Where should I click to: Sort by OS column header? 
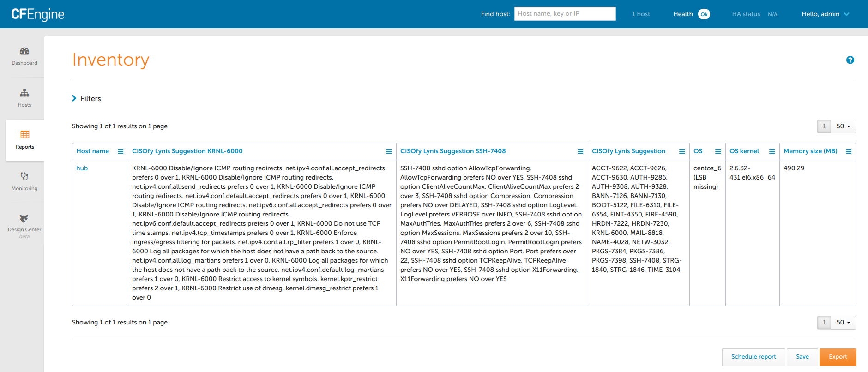[x=698, y=151]
